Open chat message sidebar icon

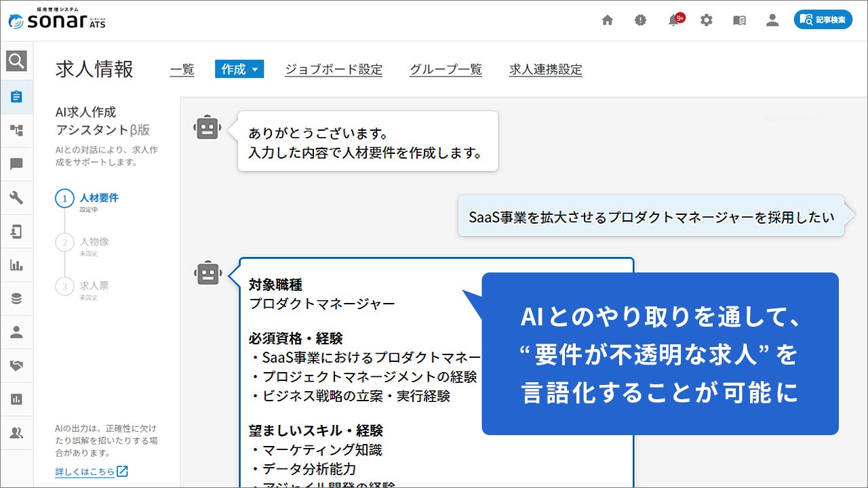pos(16,164)
